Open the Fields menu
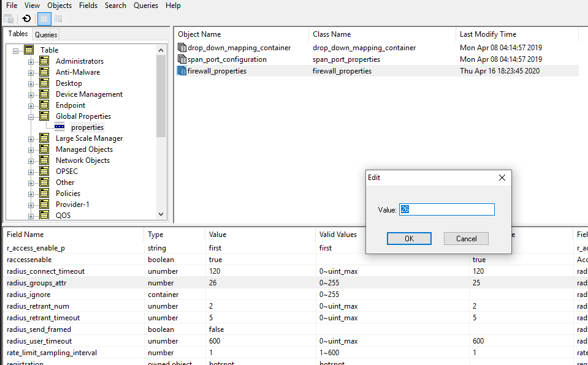Image resolution: width=588 pixels, height=365 pixels. click(x=88, y=6)
